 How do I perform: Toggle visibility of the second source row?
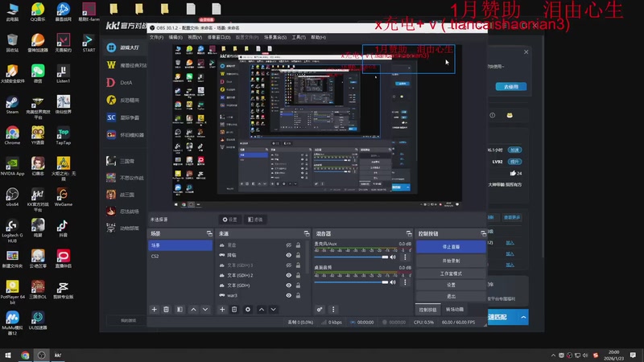(x=289, y=255)
